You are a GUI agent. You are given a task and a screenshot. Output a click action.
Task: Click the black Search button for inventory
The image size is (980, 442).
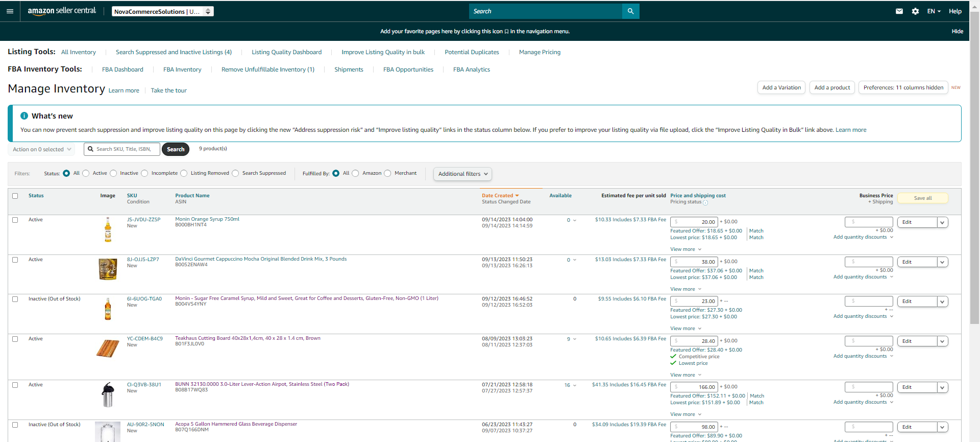pos(176,149)
